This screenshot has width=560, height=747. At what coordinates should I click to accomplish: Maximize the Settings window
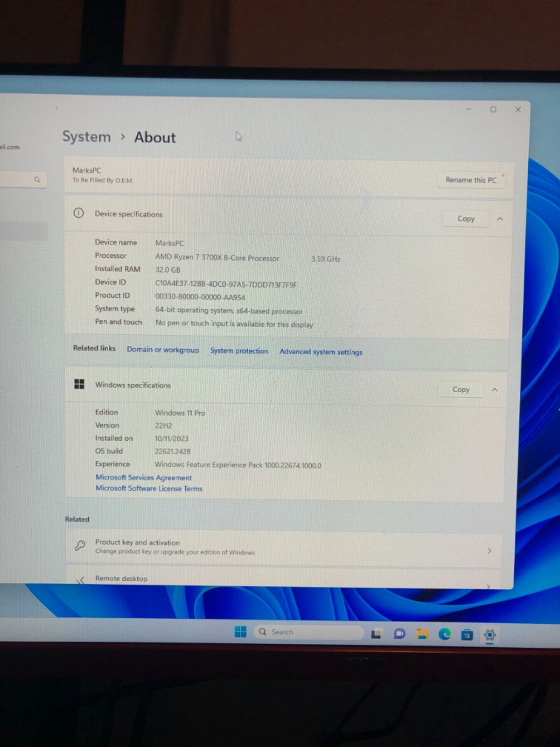tap(493, 110)
